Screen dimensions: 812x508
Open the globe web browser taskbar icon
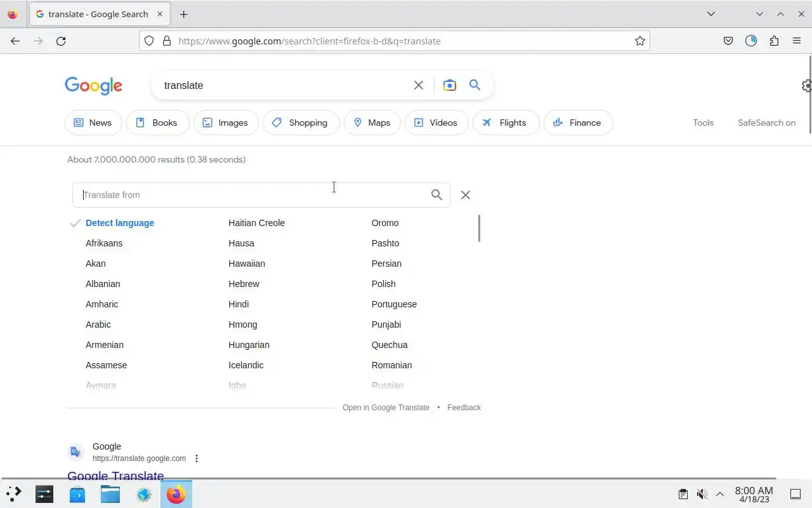click(x=143, y=494)
